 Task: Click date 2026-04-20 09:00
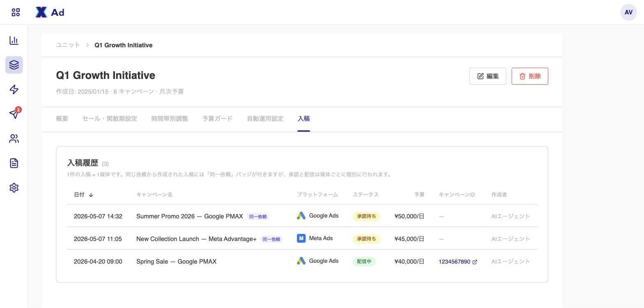point(98,262)
